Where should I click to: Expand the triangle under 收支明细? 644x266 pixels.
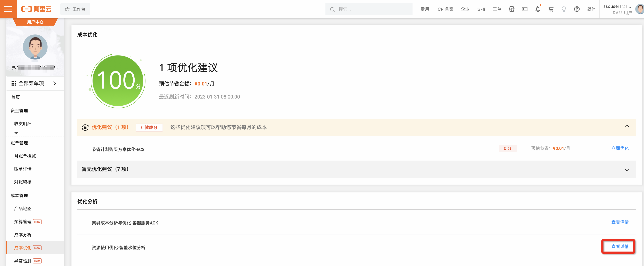[x=16, y=133]
